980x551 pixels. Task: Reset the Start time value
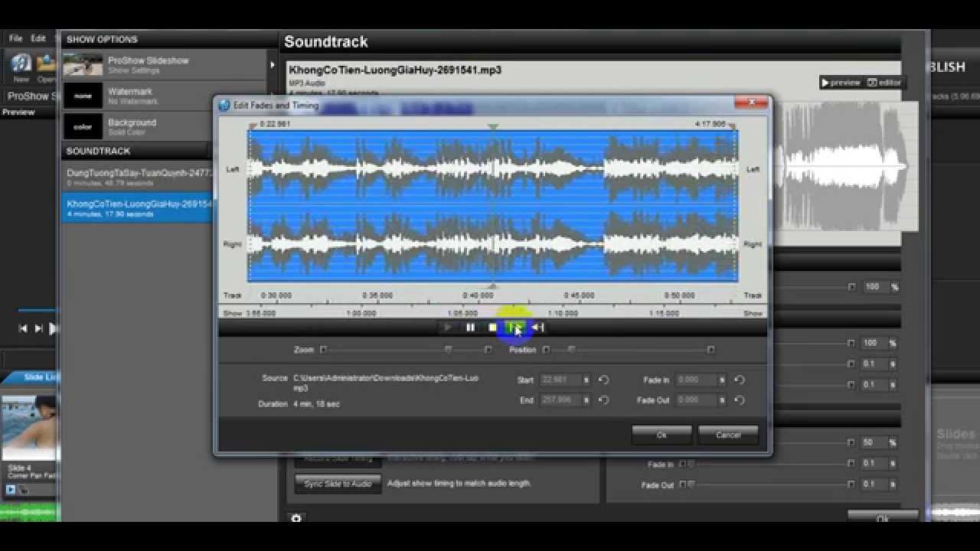(x=603, y=380)
